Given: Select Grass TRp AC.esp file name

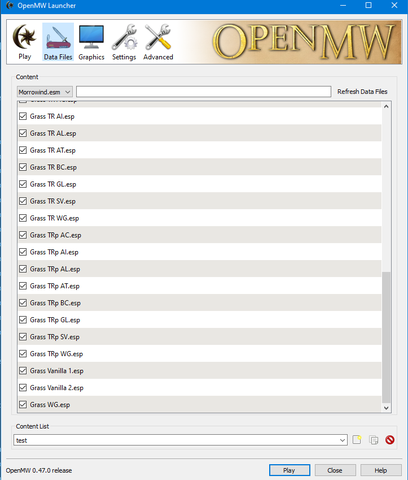Looking at the screenshot, I should pyautogui.click(x=56, y=235).
